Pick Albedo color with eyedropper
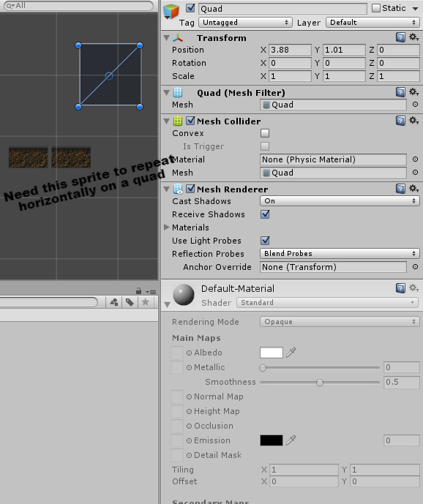Screen dimensions: 423x504 [x=291, y=353]
